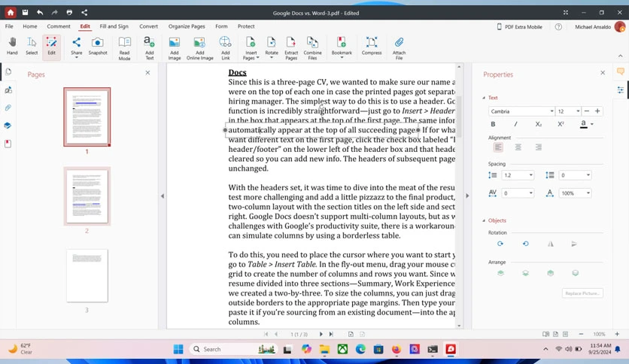Click the taskbar Search box
The width and height of the screenshot is (629, 364).
tap(232, 349)
